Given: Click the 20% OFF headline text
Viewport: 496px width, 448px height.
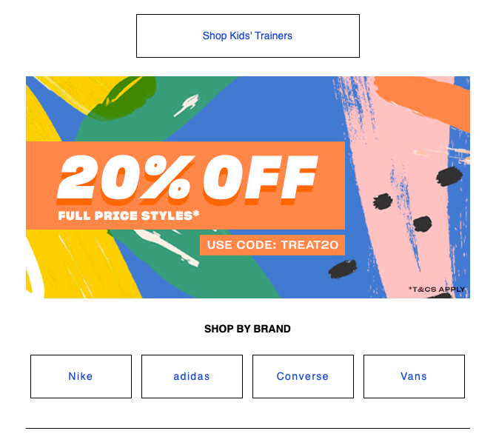Looking at the screenshot, I should pos(187,179).
